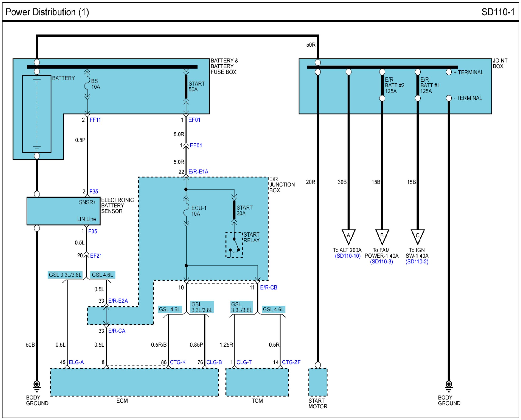Select the Electronic Battery Sensor block
521x420 pixels.
pos(63,211)
